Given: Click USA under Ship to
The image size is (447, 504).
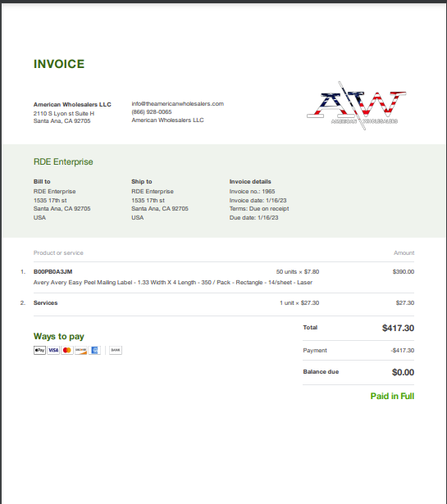Looking at the screenshot, I should 137,218.
